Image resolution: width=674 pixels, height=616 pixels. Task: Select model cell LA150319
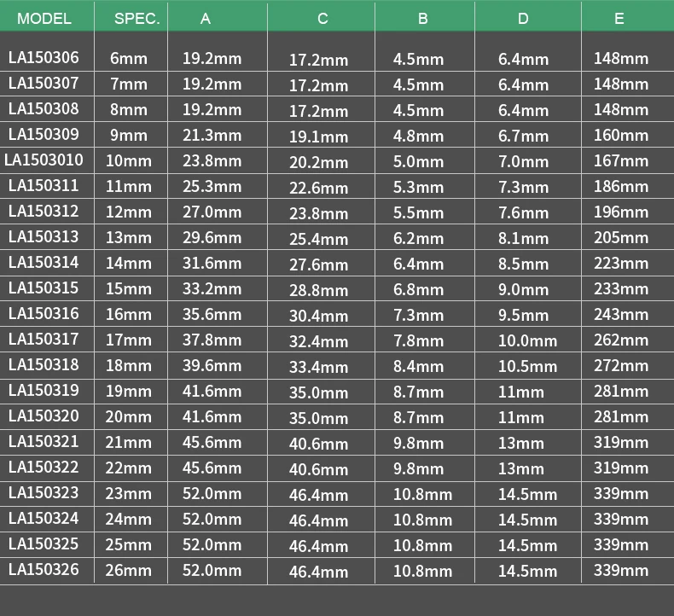[44, 390]
